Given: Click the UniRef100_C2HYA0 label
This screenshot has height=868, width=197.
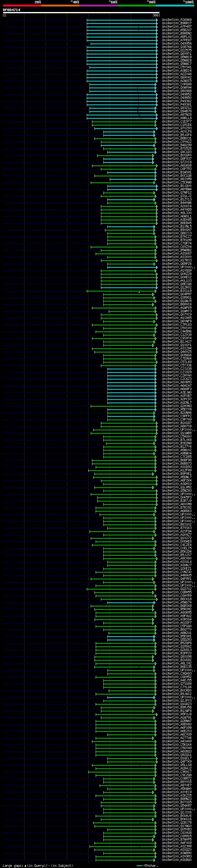Looking at the screenshot, I should pos(177,375).
